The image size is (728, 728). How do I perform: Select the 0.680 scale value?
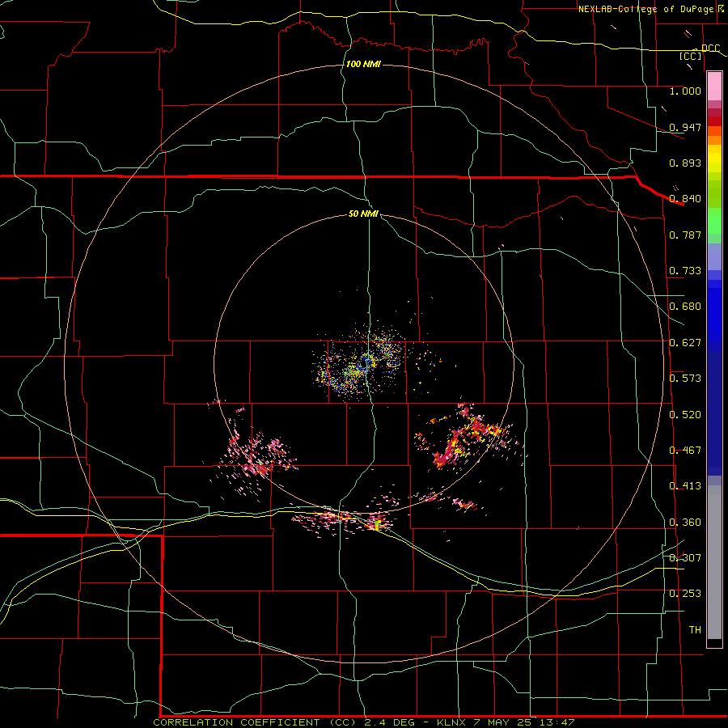point(685,307)
